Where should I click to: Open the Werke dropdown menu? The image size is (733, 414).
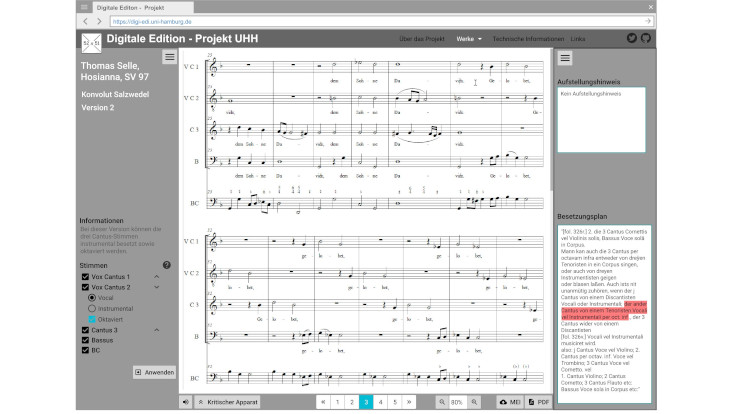tap(469, 39)
